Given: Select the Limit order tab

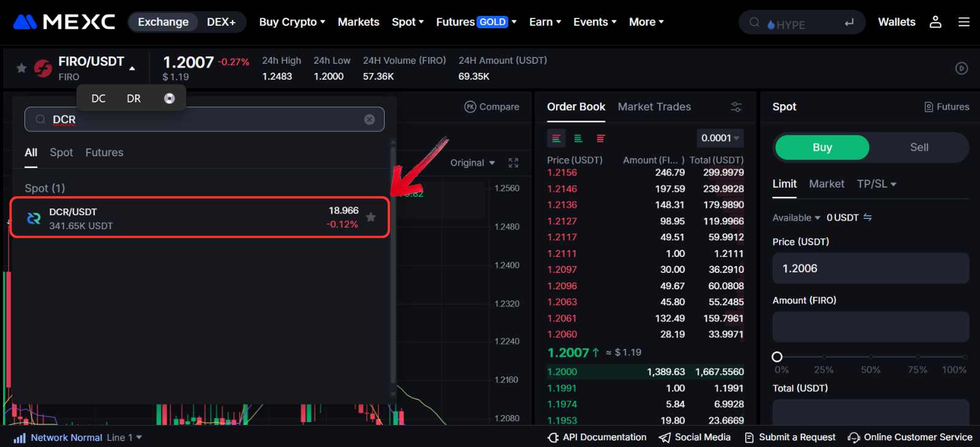Looking at the screenshot, I should [x=785, y=184].
